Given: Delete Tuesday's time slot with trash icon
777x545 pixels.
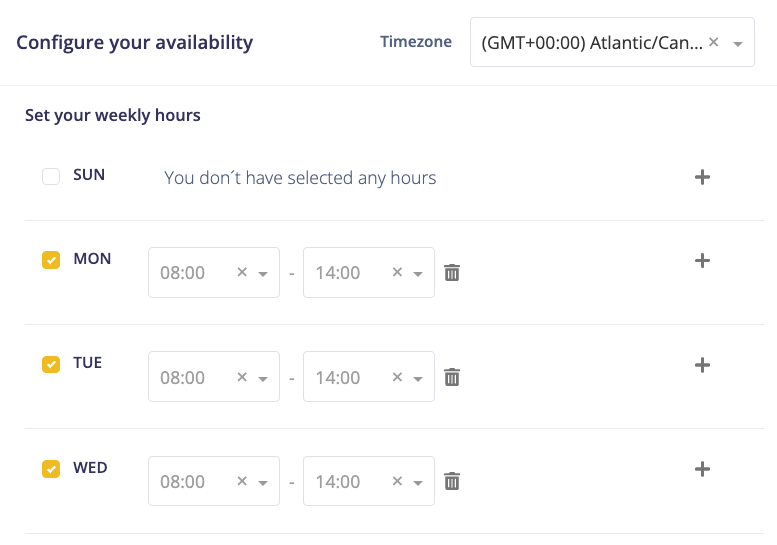Looking at the screenshot, I should 452,377.
